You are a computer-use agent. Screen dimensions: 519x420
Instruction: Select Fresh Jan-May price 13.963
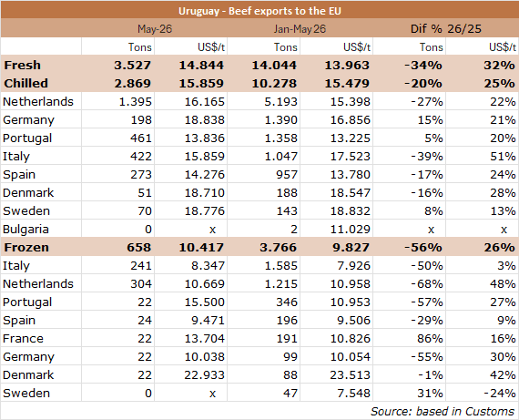pos(347,65)
